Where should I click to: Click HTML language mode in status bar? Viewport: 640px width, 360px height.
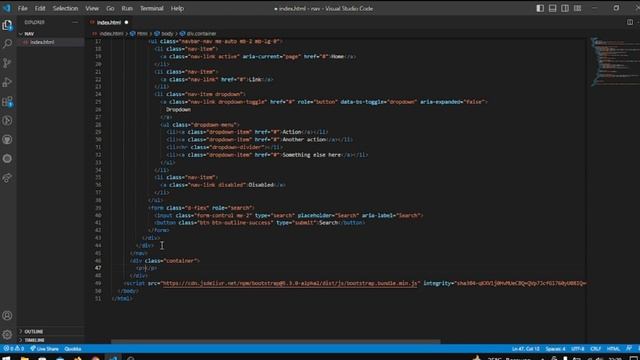click(x=613, y=349)
